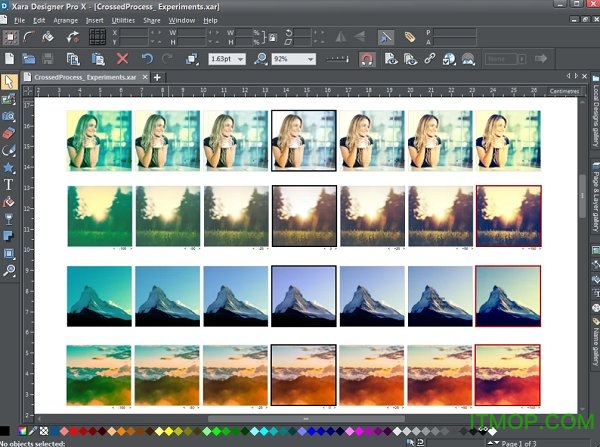Click the top-row woman photo with black border
This screenshot has width=600, height=447.
point(304,140)
